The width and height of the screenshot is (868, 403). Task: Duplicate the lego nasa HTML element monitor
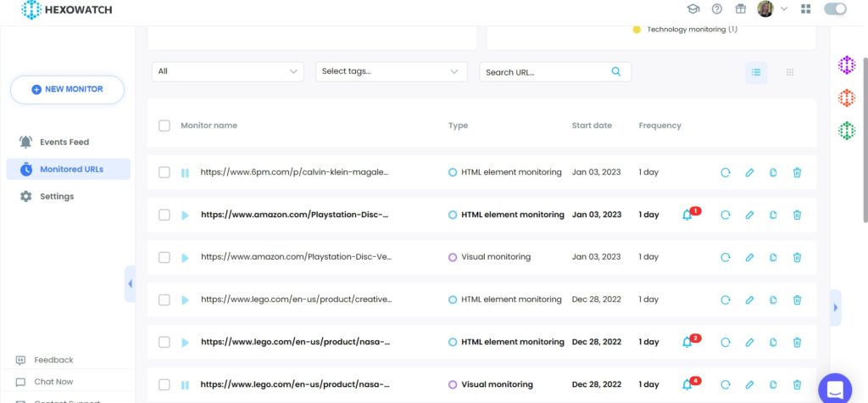[773, 343]
